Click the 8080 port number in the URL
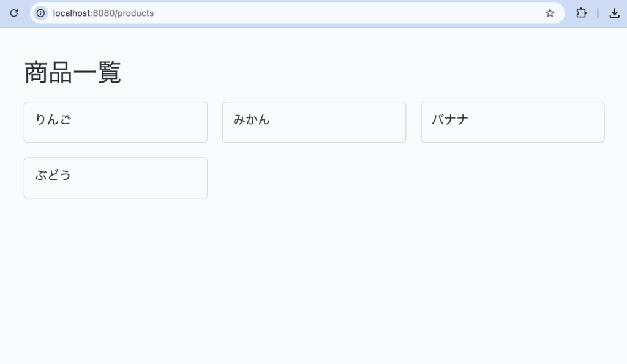Screen dimensions: 627x364 tap(103, 13)
